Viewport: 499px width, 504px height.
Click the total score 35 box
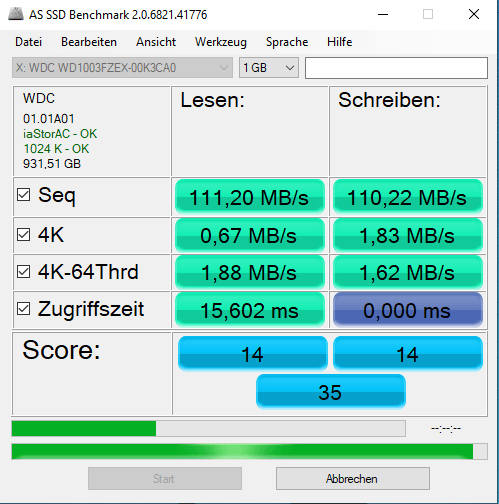point(331,392)
